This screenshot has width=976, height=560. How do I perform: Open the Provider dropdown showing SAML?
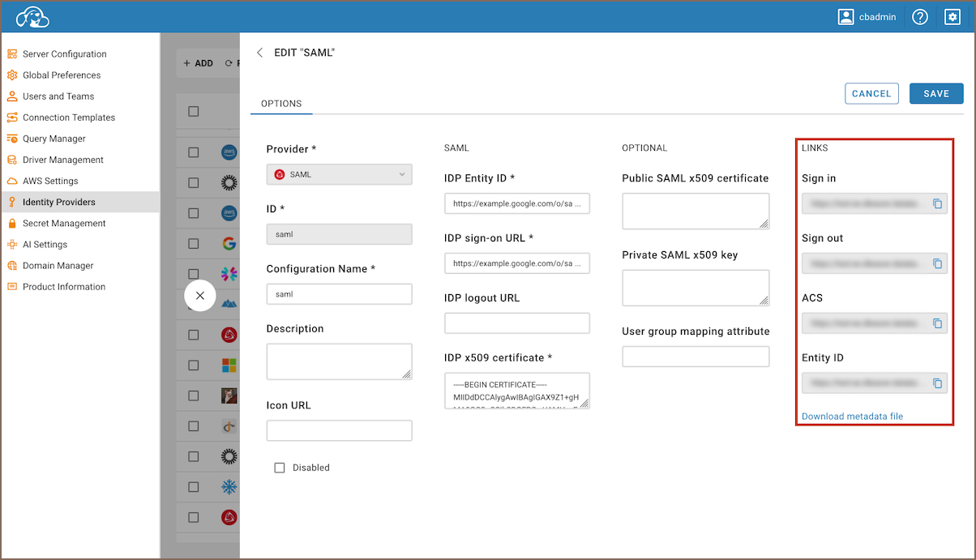(339, 174)
